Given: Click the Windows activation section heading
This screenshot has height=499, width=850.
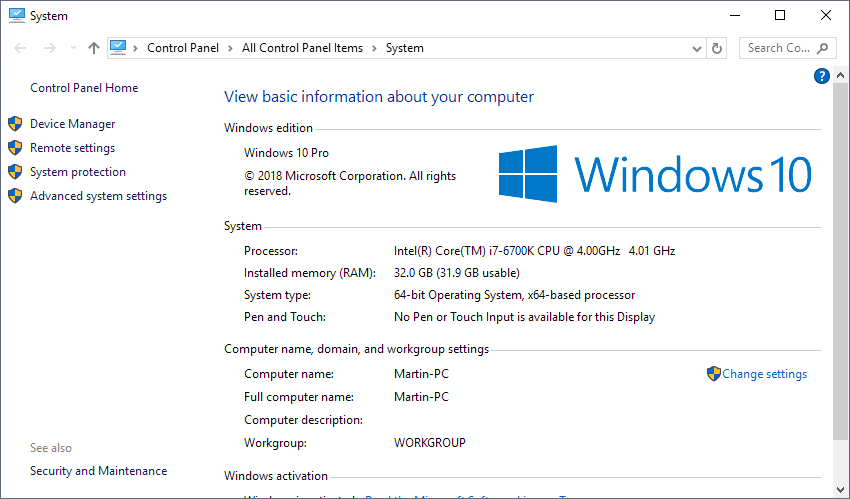Looking at the screenshot, I should pyautogui.click(x=275, y=476).
